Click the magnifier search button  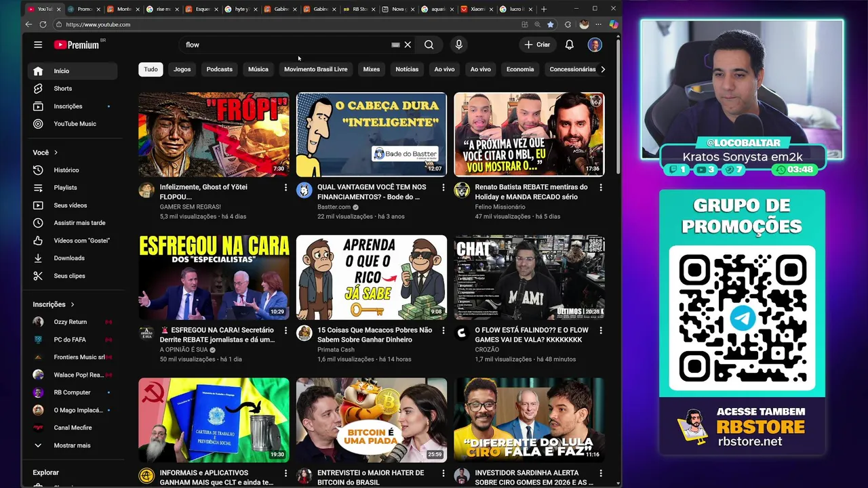click(429, 45)
